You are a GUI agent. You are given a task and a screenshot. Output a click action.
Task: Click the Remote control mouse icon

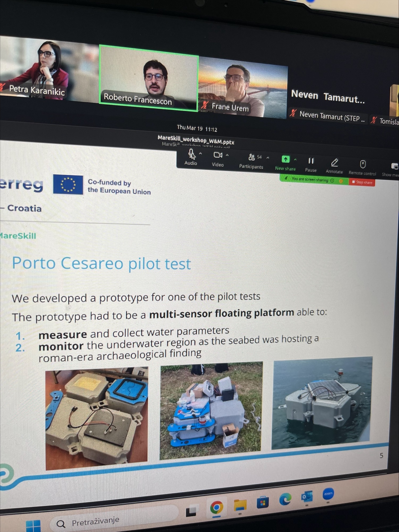tap(363, 164)
